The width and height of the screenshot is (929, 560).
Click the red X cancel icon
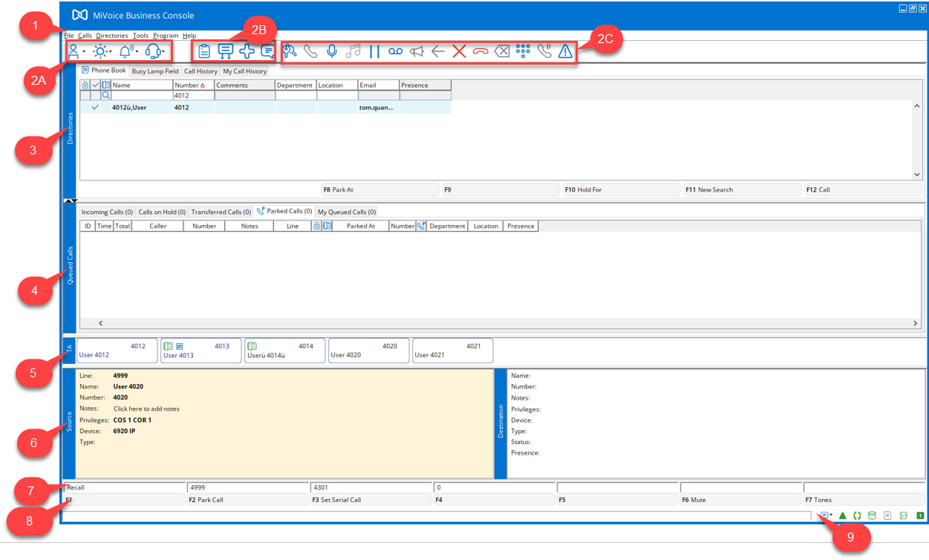(x=459, y=51)
